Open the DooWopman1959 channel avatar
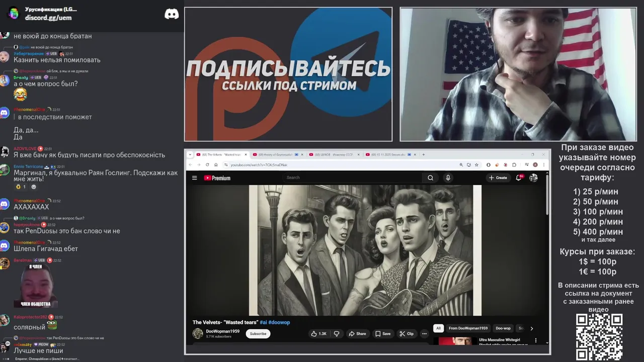The image size is (644, 362). (198, 333)
